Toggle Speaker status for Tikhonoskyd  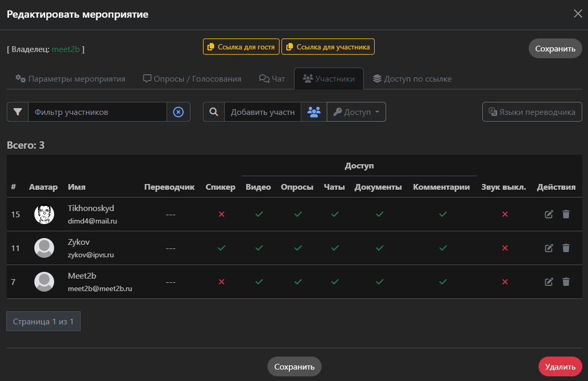(x=221, y=214)
